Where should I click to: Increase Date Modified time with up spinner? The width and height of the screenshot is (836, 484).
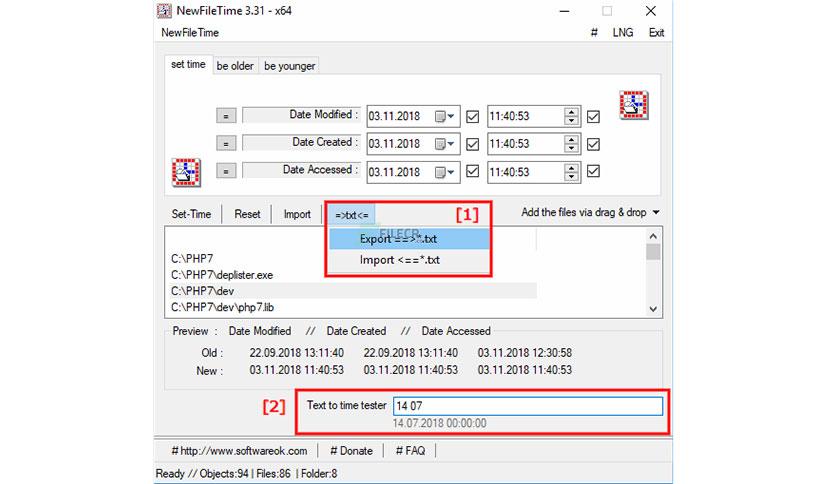pyautogui.click(x=572, y=112)
